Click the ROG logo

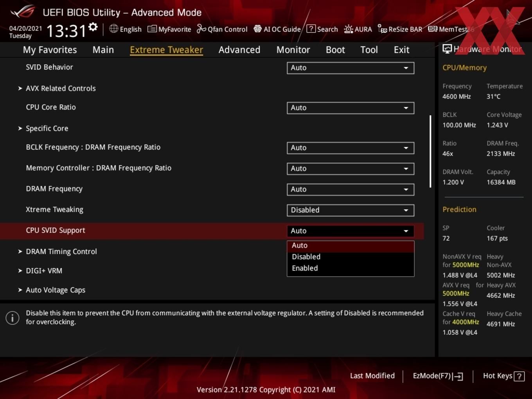[x=23, y=12]
